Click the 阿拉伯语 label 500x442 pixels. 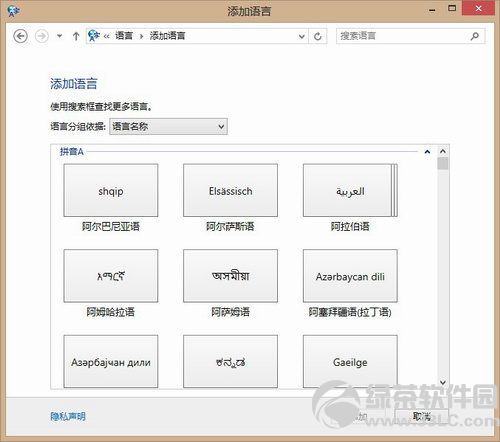[x=350, y=227]
